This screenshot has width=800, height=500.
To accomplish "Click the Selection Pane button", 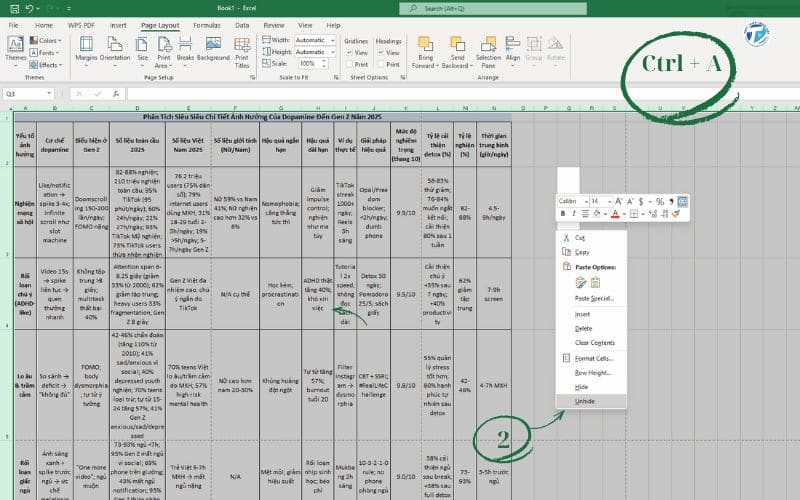I will tap(488, 52).
